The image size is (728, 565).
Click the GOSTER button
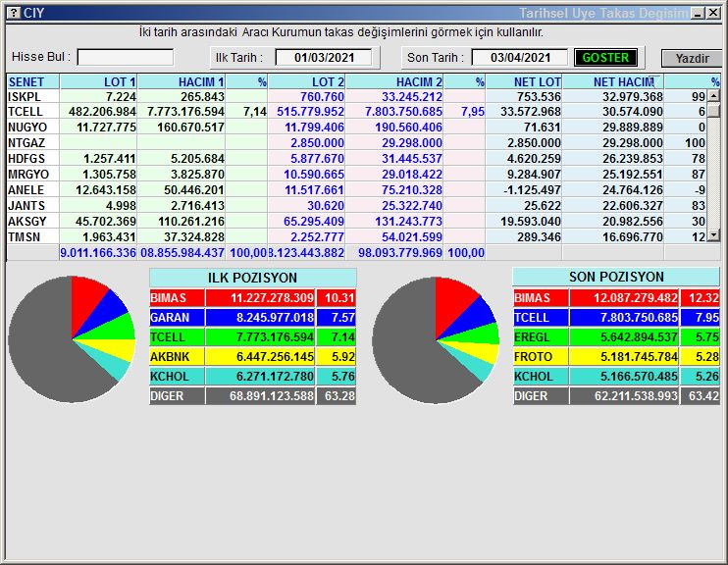[605, 58]
